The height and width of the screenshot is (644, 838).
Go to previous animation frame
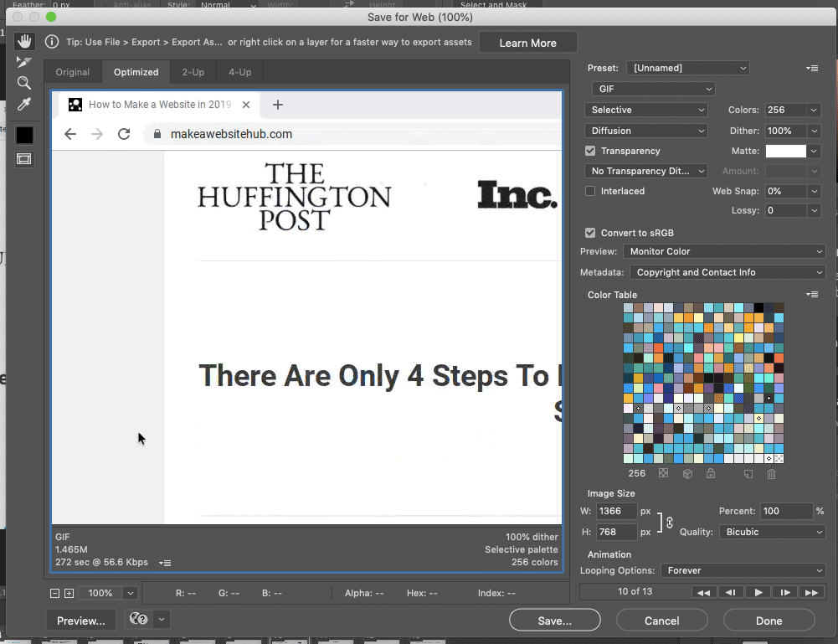click(x=731, y=592)
